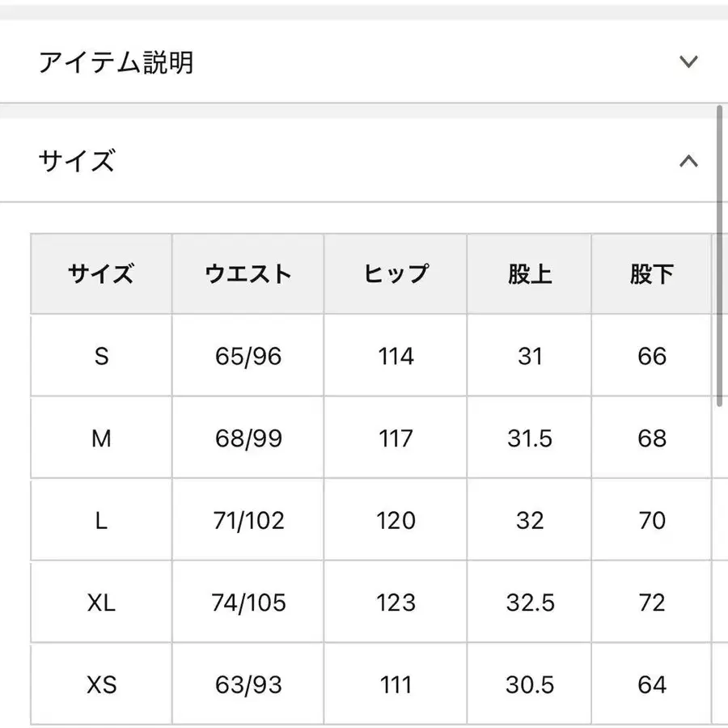Select the M size row label
The height and width of the screenshot is (728, 728).
click(x=101, y=438)
